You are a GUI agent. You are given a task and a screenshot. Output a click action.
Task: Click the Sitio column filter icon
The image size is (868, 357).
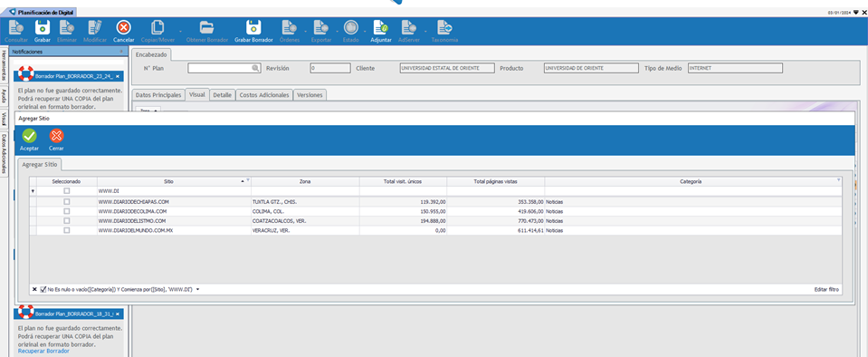pyautogui.click(x=248, y=180)
